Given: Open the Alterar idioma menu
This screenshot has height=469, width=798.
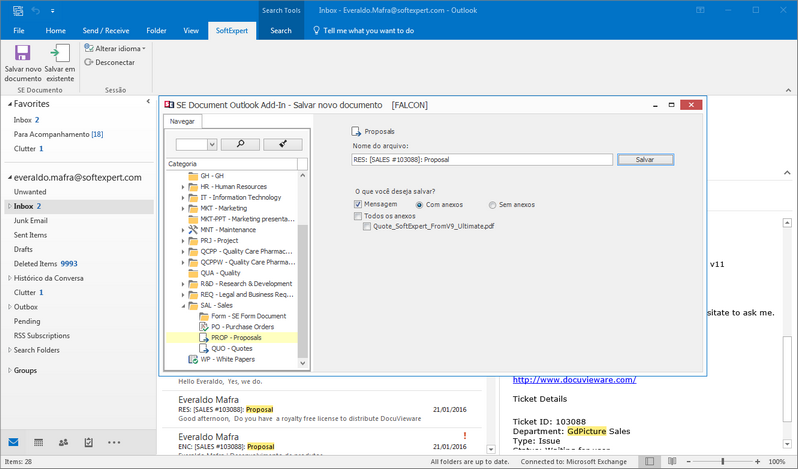Looking at the screenshot, I should pos(115,48).
